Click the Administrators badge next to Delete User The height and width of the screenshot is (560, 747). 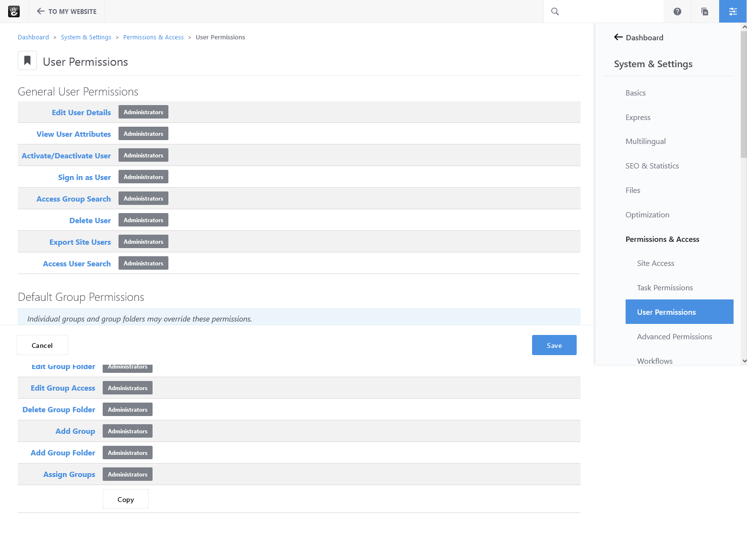click(143, 220)
